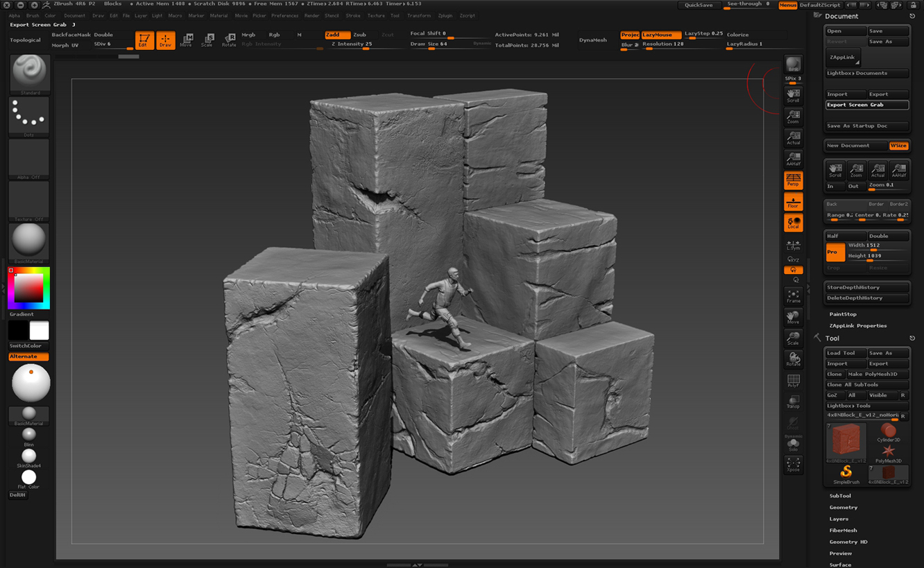The image size is (924, 568).
Task: Click the white secondary color swatch
Action: (40, 331)
